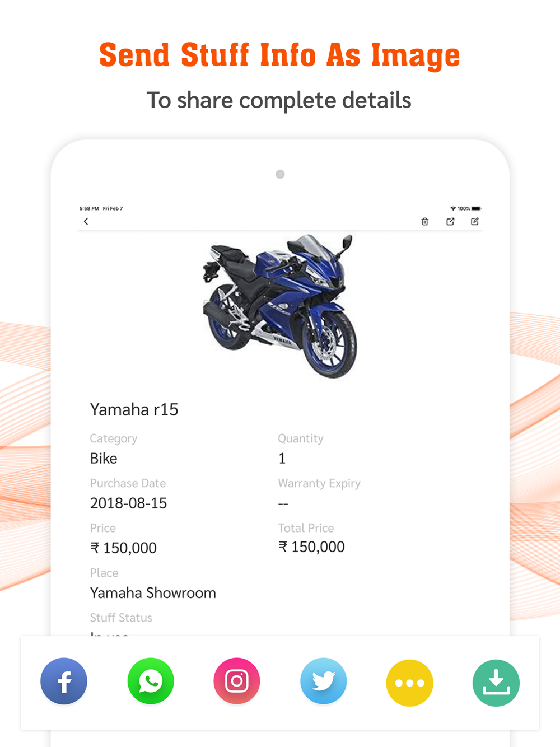Image resolution: width=560 pixels, height=747 pixels.
Task: Share via the Facebook icon
Action: (x=64, y=681)
